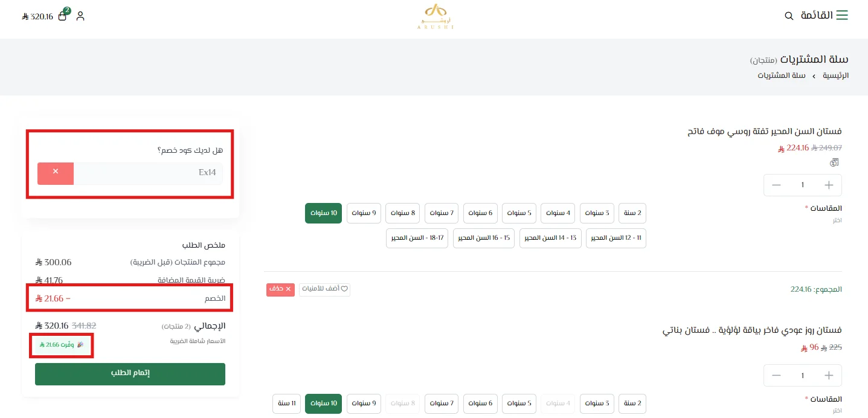The image size is (868, 418).
Task: Select size 11 سنة for روز عودي dress
Action: tap(287, 404)
